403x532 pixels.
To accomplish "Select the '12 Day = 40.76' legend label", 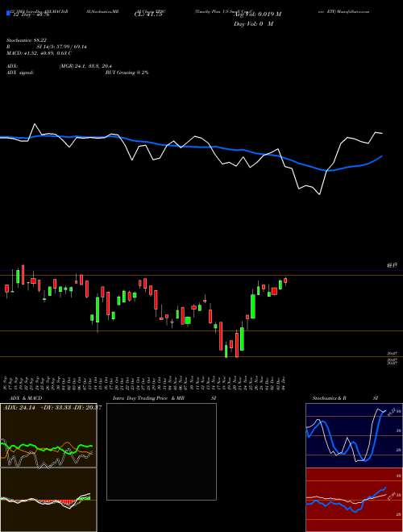I will [x=31, y=15].
